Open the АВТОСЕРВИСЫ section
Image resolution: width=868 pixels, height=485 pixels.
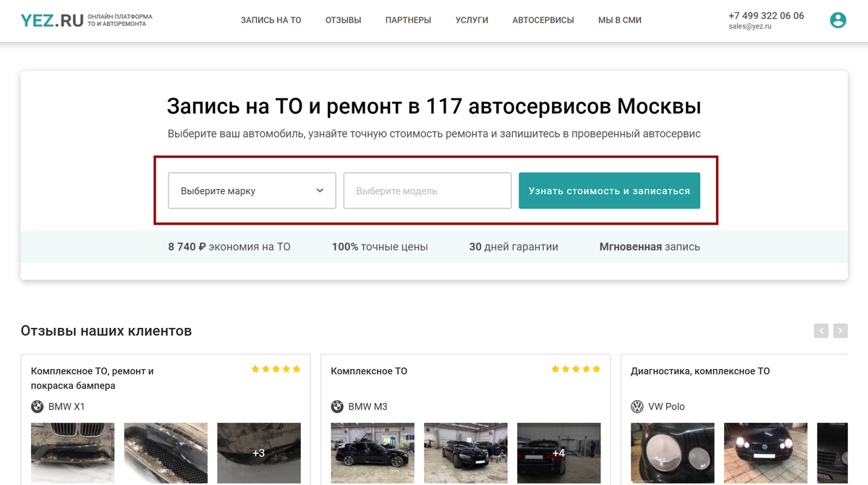coord(543,20)
